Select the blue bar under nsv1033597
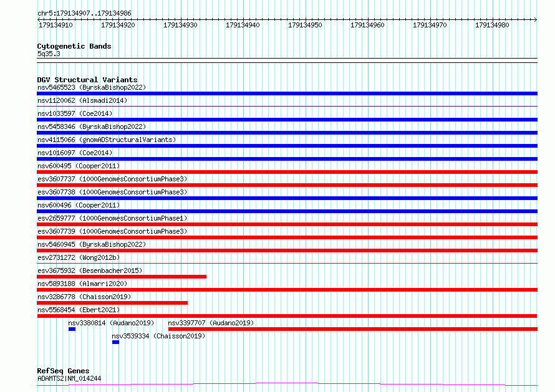The width and height of the screenshot is (555, 392). coord(287,120)
